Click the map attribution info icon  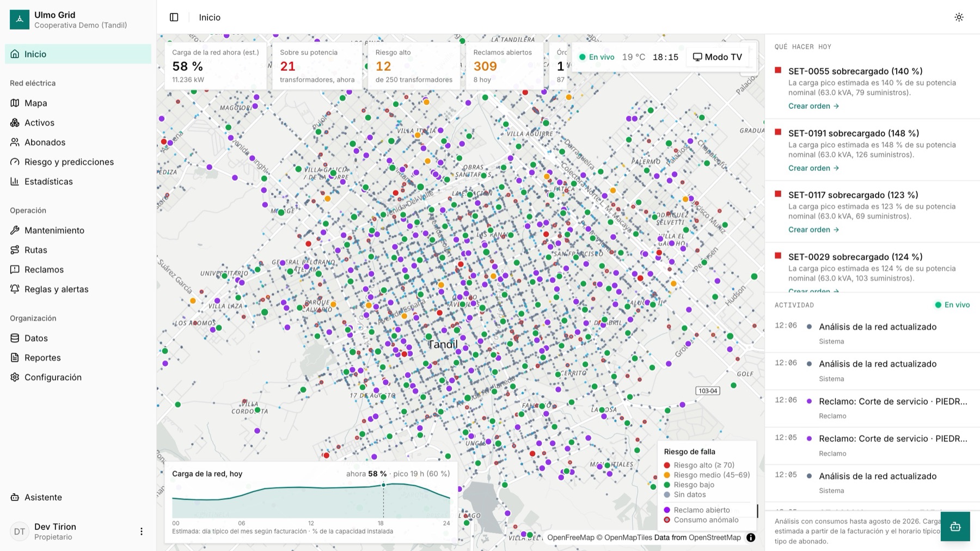(751, 537)
